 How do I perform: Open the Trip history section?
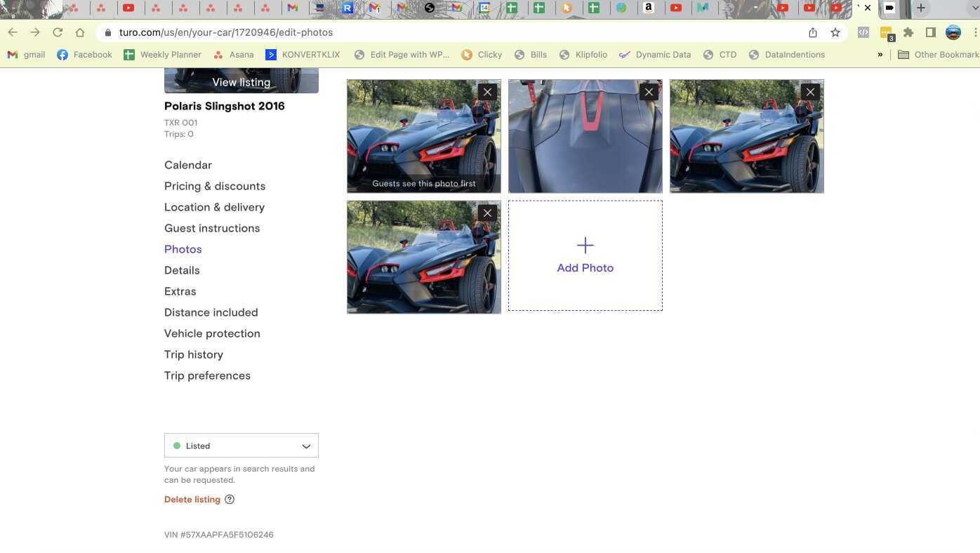(194, 354)
